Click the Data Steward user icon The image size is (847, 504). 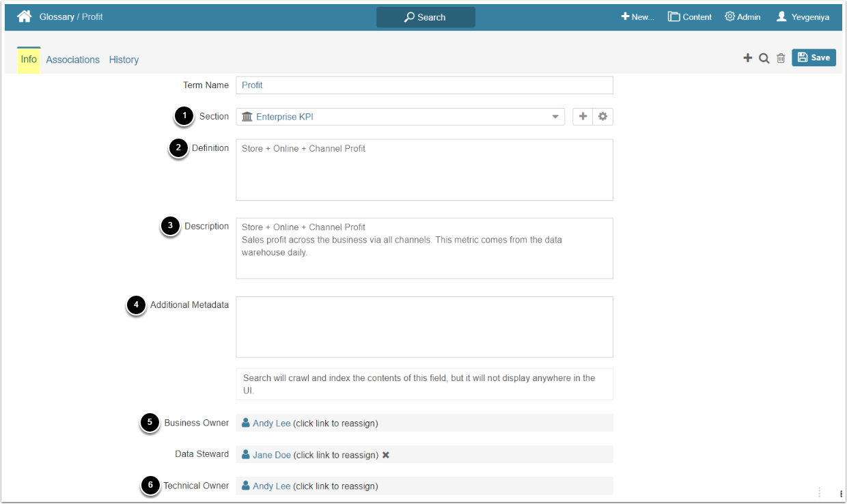pyautogui.click(x=246, y=454)
